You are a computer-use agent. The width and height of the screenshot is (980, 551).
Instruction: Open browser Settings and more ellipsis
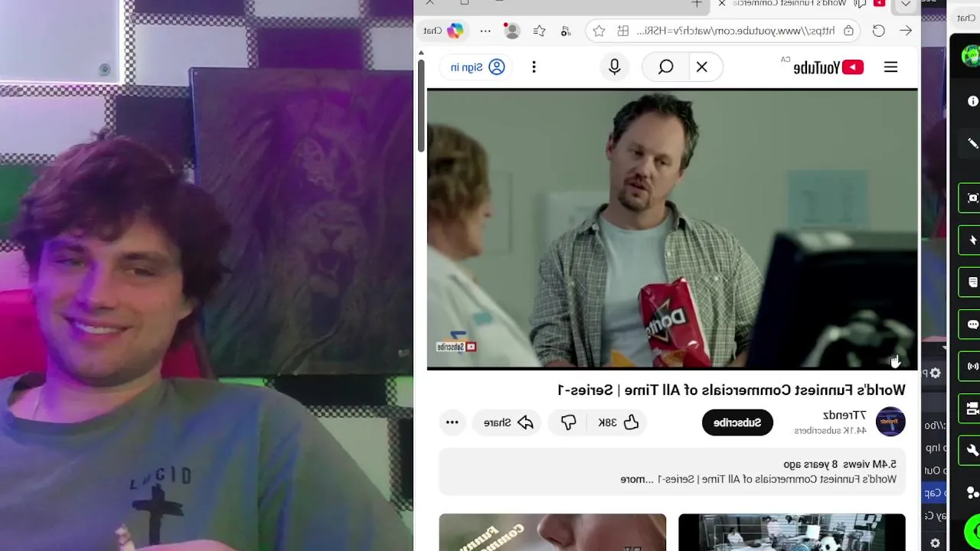pos(485,31)
